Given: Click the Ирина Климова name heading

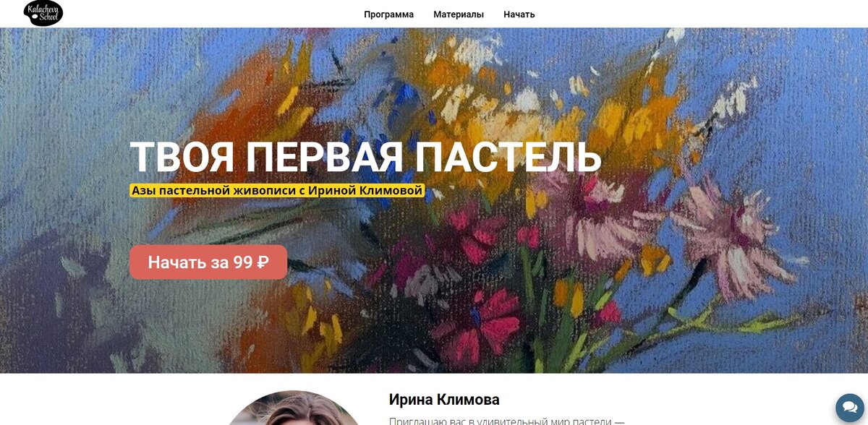Looking at the screenshot, I should pyautogui.click(x=444, y=400).
